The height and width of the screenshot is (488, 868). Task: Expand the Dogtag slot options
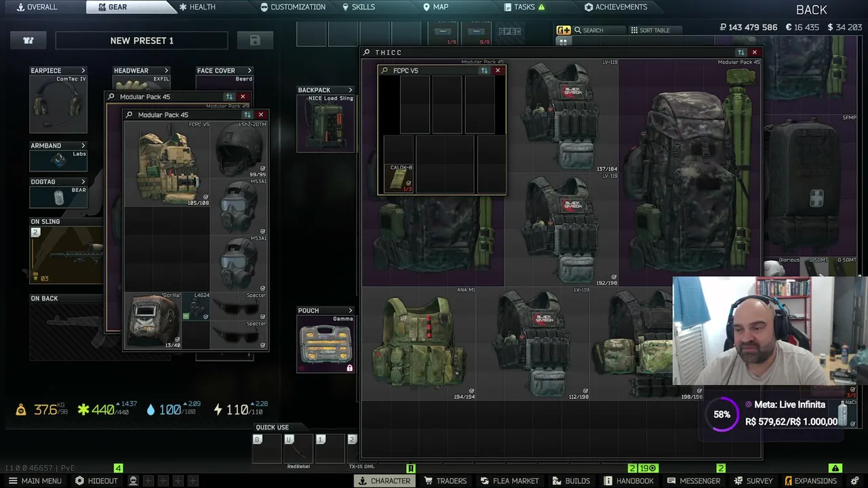pyautogui.click(x=83, y=182)
